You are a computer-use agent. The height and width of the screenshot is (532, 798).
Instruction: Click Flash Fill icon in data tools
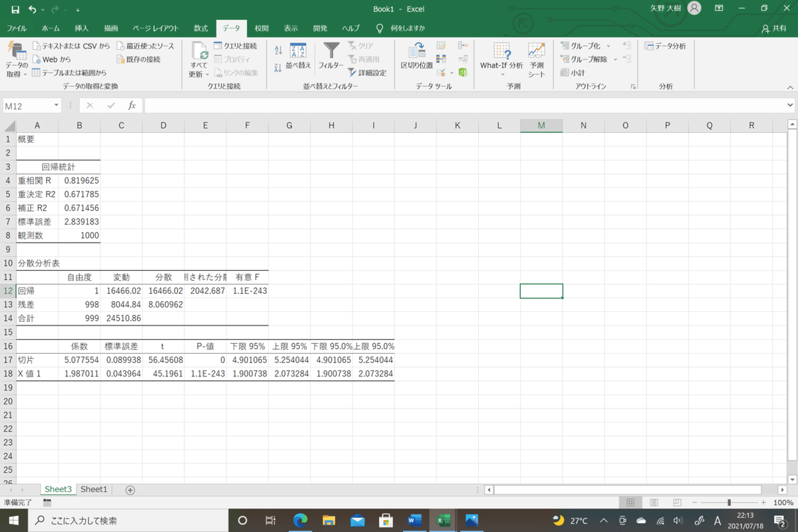441,46
